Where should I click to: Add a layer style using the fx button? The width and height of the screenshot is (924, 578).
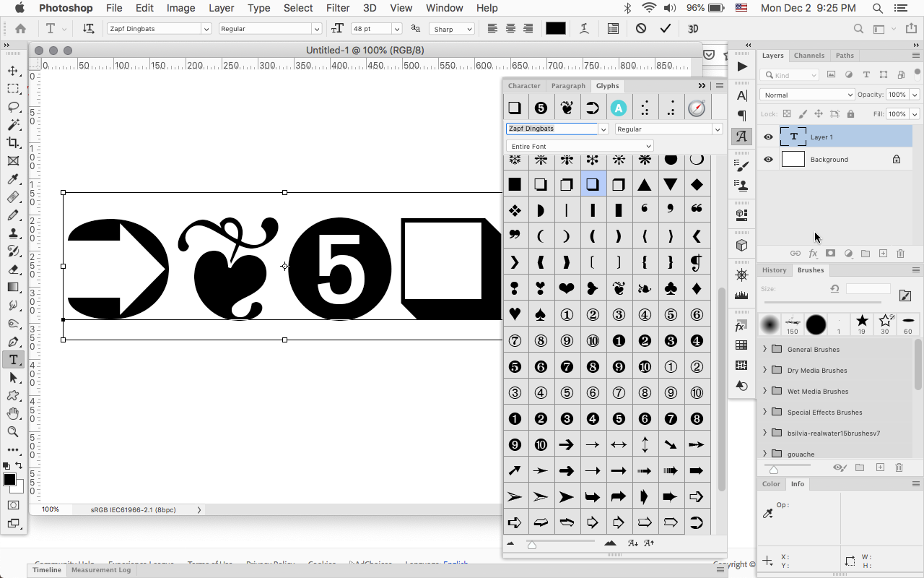click(813, 254)
